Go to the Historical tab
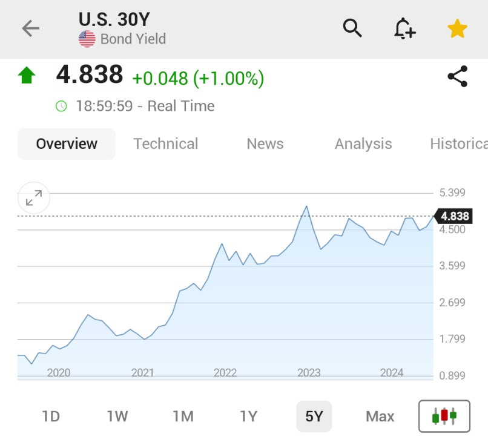Screen dimensions: 488x448 tap(459, 143)
